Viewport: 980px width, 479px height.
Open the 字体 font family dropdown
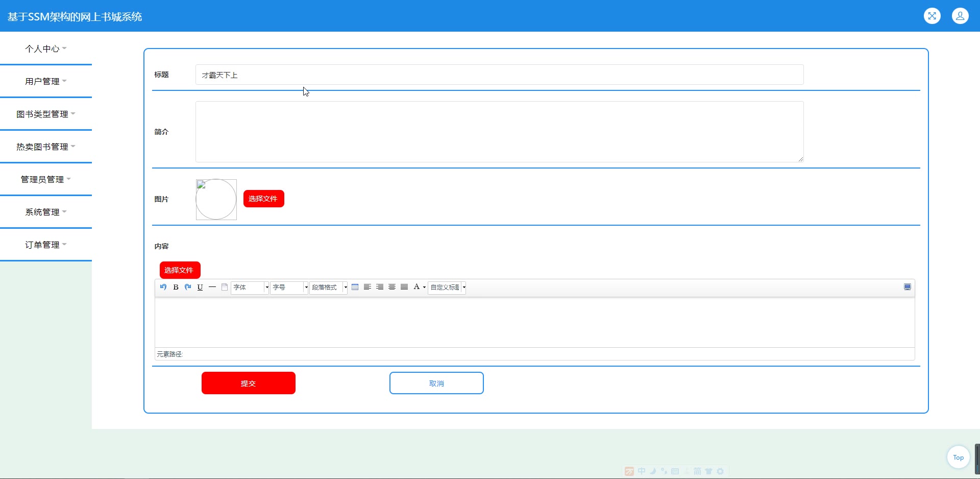pyautogui.click(x=250, y=288)
